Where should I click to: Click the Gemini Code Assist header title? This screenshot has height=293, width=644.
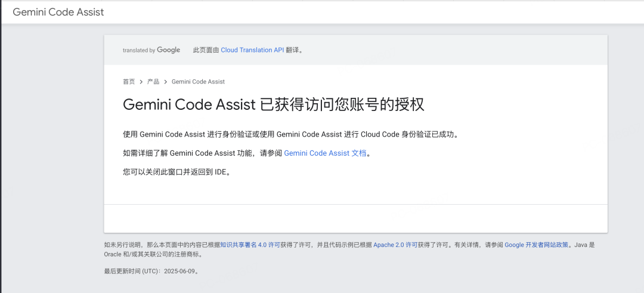coord(58,12)
